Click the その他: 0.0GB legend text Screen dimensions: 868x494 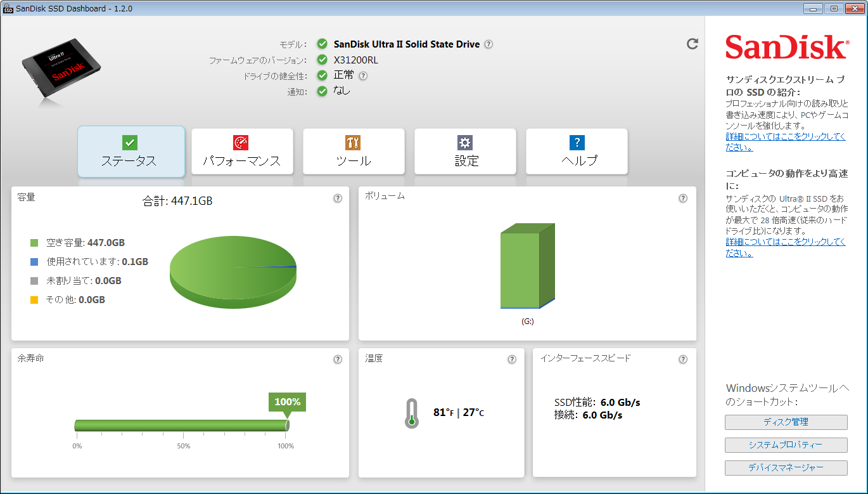pos(75,300)
